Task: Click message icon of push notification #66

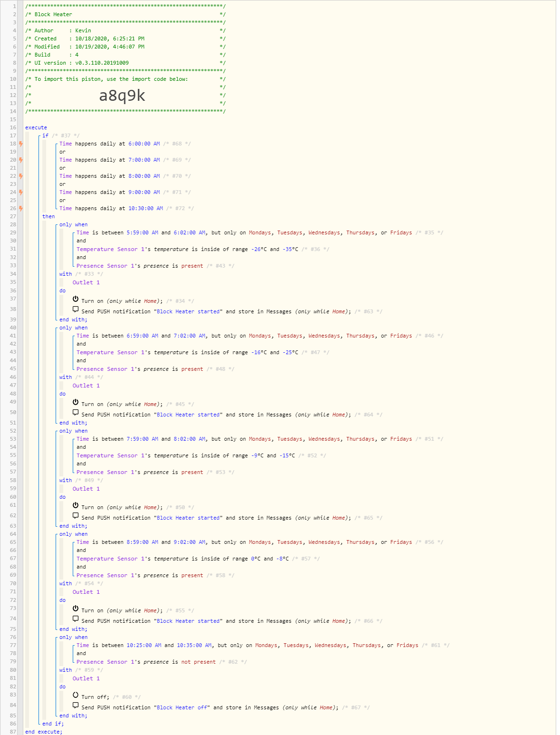Action: pyautogui.click(x=76, y=619)
